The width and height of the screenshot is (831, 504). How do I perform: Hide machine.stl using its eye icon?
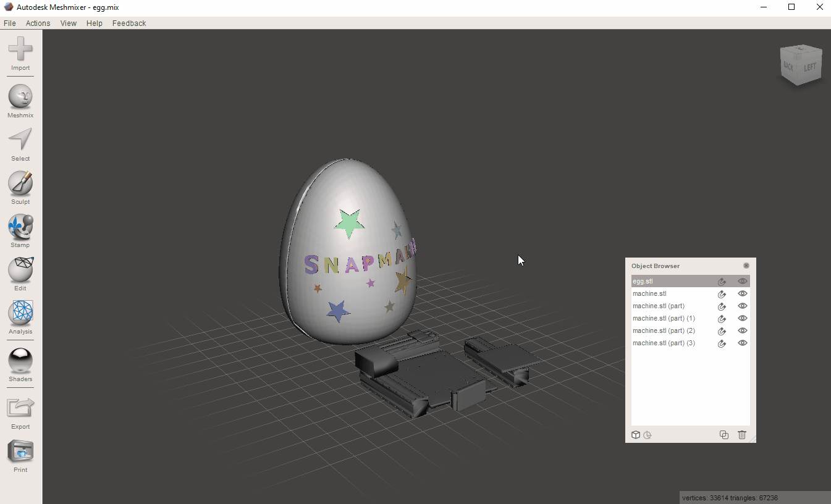pyautogui.click(x=743, y=294)
